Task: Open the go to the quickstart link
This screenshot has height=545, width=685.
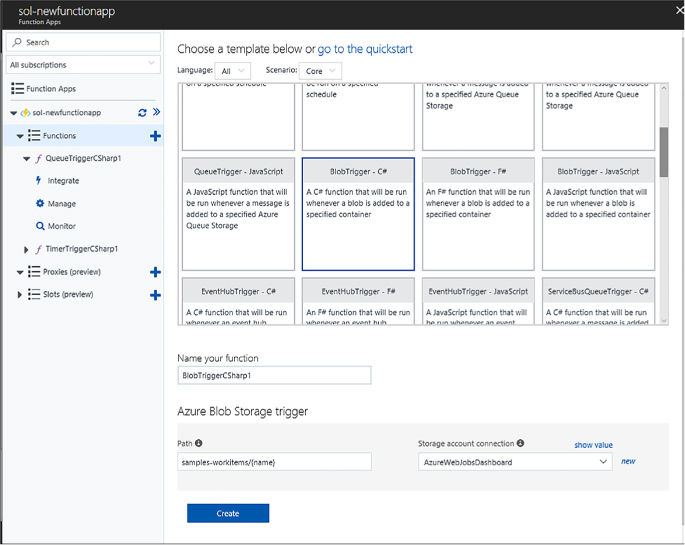Action: (365, 49)
